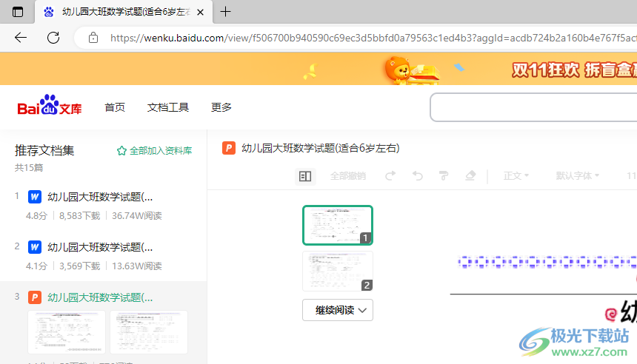637x364 pixels.
Task: Go to Baidu 文库 logo homepage
Action: pos(50,106)
